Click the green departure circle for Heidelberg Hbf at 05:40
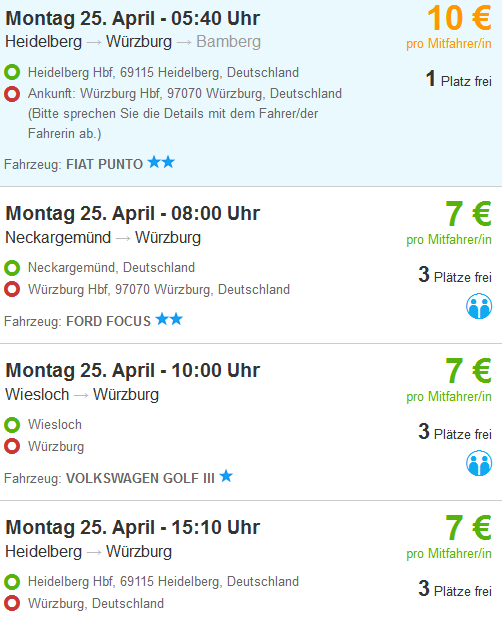Image resolution: width=502 pixels, height=619 pixels. 12,72
